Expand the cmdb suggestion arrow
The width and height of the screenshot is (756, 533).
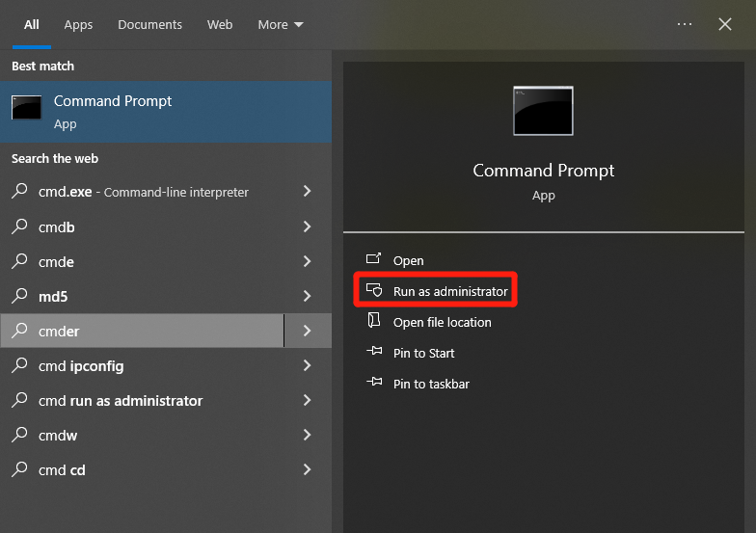pos(307,227)
